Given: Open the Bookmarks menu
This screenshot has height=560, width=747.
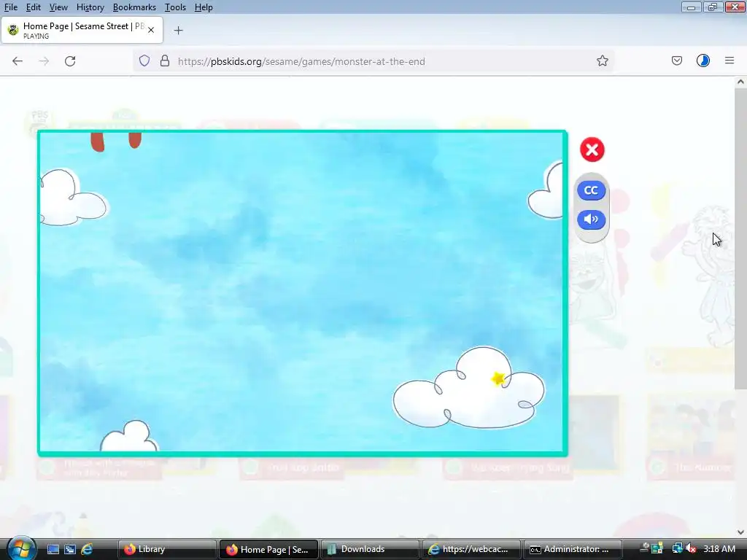Looking at the screenshot, I should tap(134, 7).
